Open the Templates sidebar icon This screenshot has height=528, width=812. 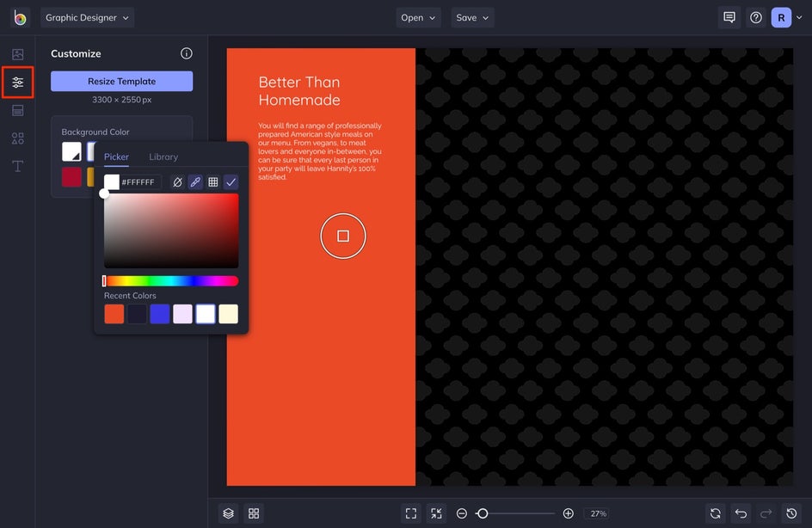[17, 110]
